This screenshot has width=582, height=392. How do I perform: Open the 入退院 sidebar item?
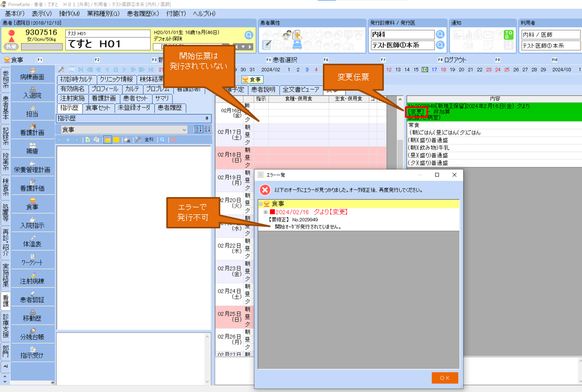(32, 93)
